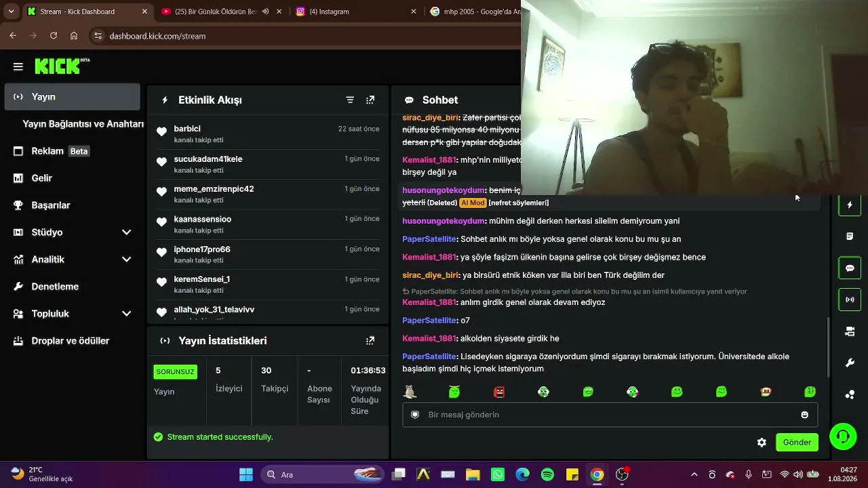
Task: Open Spotify from the taskbar
Action: (x=547, y=474)
